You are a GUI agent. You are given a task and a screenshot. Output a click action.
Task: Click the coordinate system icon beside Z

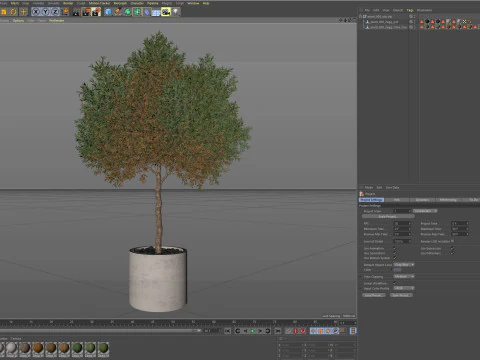click(x=65, y=12)
